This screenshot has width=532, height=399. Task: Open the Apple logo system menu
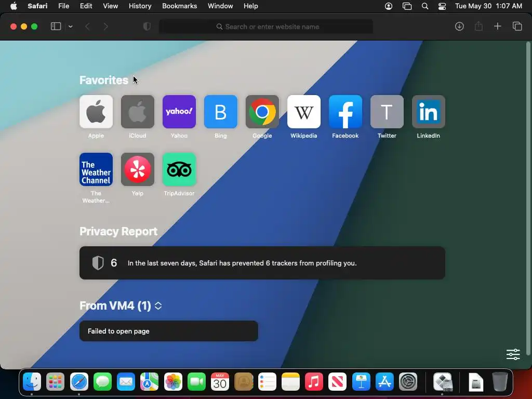tap(14, 6)
